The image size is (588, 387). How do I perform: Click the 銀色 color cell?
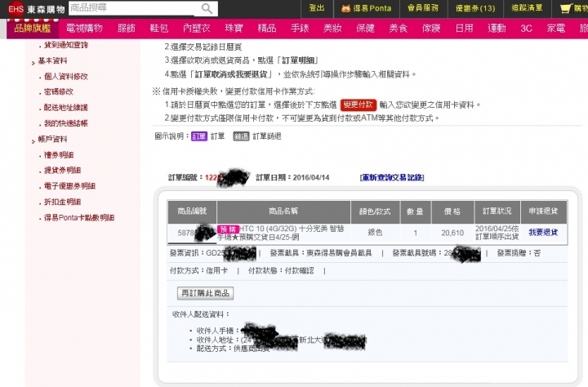point(375,233)
